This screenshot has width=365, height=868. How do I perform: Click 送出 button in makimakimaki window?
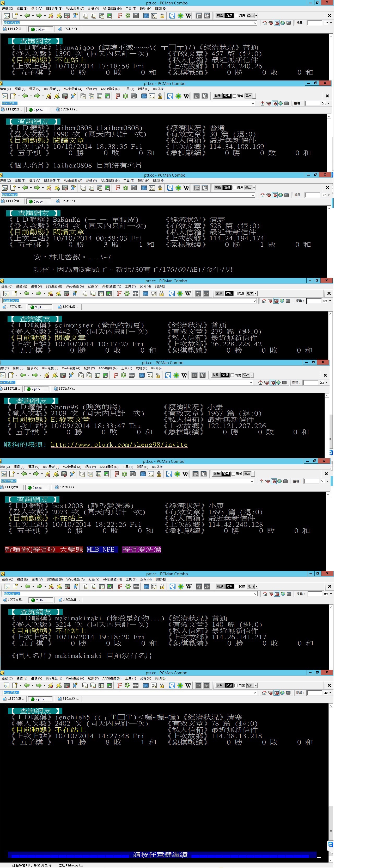[250, 587]
